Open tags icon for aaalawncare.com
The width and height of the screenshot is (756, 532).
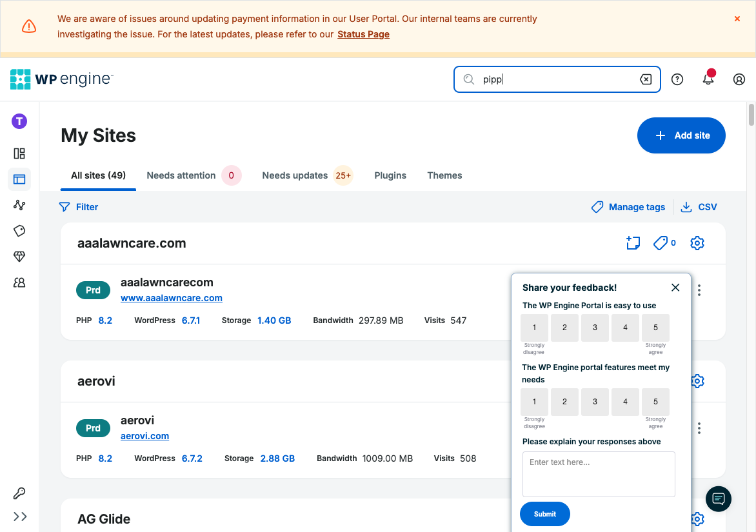click(x=664, y=243)
